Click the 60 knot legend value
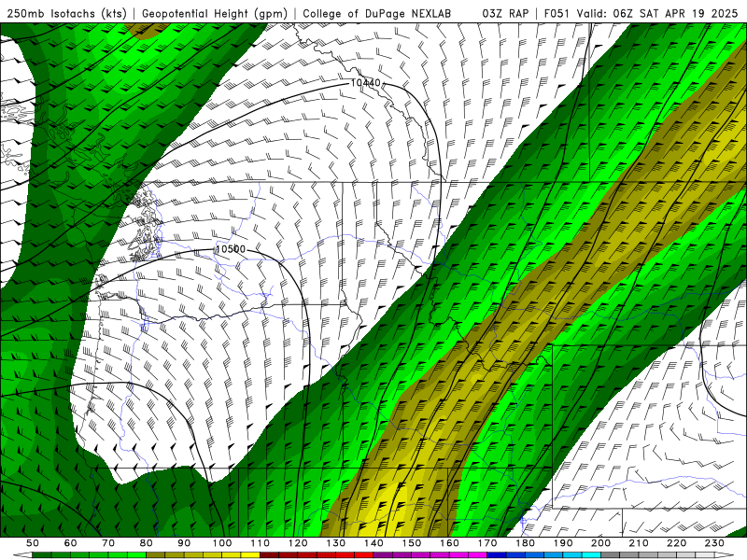The image size is (747, 560). coord(70,543)
